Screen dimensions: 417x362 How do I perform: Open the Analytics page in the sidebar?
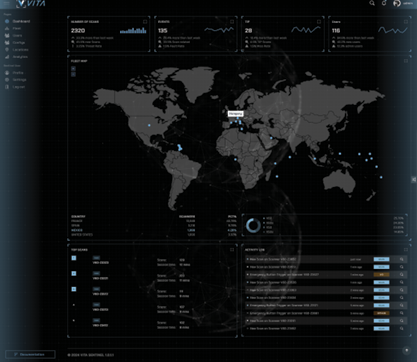pyautogui.click(x=16, y=57)
